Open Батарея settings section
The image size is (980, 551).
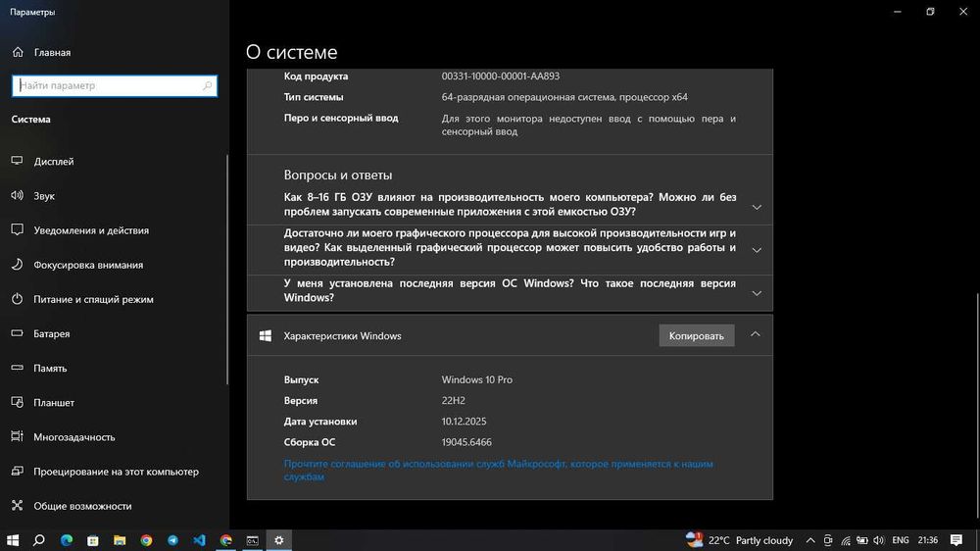click(x=115, y=333)
